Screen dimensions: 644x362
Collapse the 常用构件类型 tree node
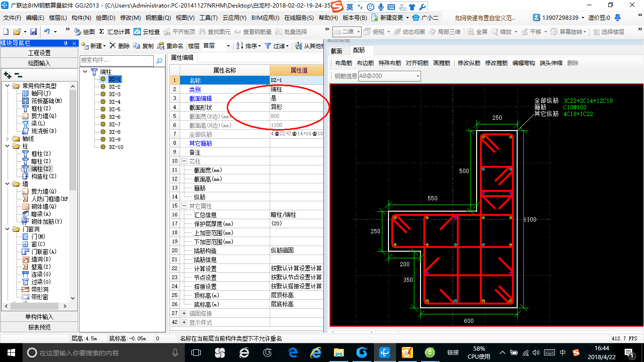tap(7, 86)
